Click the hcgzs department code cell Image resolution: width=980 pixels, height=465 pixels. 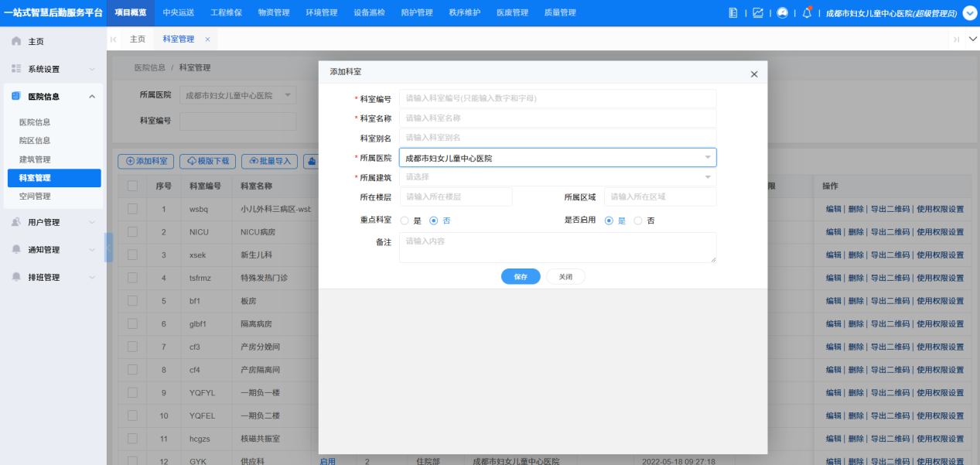pyautogui.click(x=201, y=439)
